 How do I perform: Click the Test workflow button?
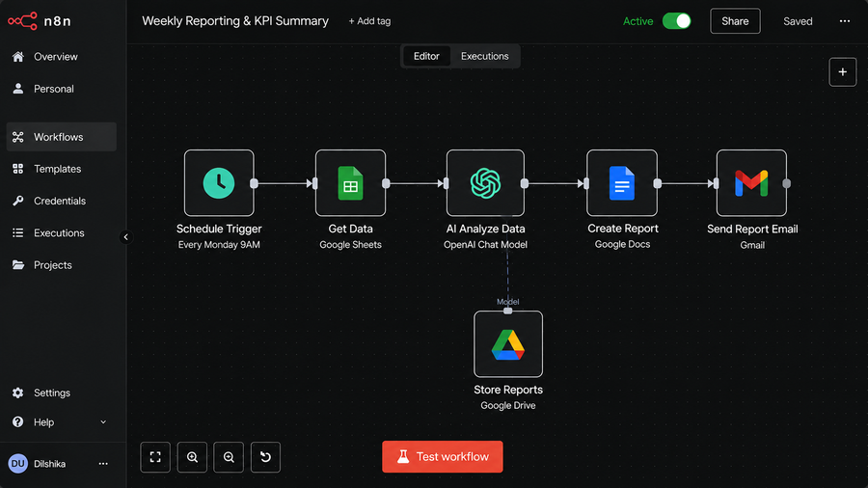click(443, 456)
